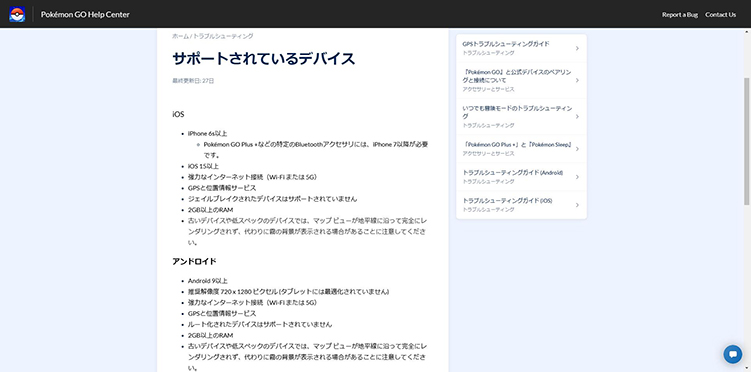This screenshot has height=372, width=751.
Task: Go to トラブルシューティング breadcrumb link
Action: (223, 36)
